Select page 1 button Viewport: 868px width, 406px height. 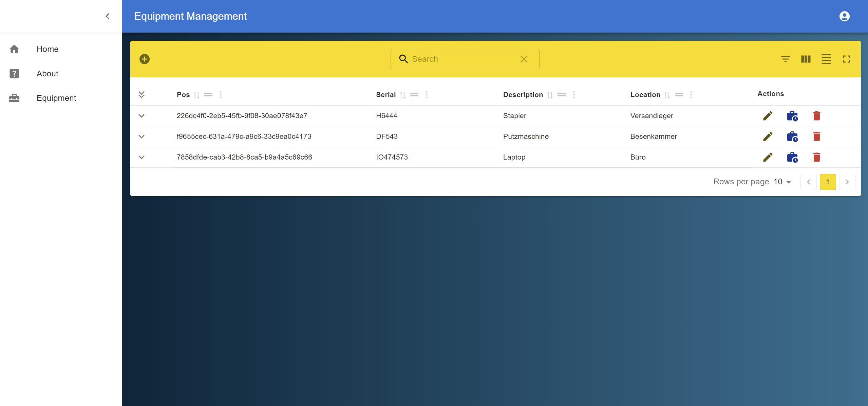pyautogui.click(x=828, y=182)
